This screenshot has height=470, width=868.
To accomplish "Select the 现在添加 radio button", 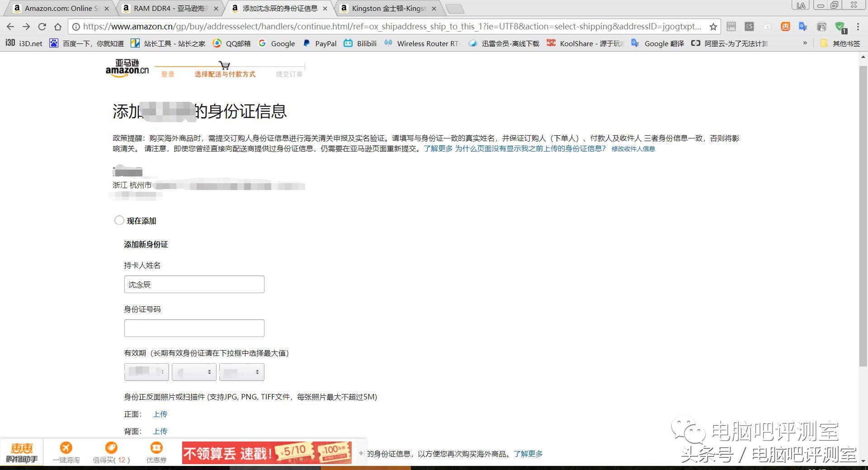I will (x=119, y=220).
